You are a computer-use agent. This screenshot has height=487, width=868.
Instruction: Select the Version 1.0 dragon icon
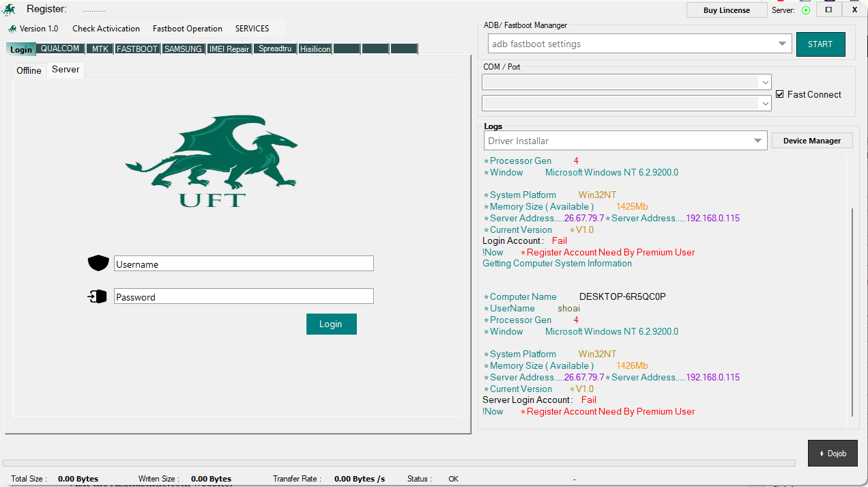(x=12, y=29)
